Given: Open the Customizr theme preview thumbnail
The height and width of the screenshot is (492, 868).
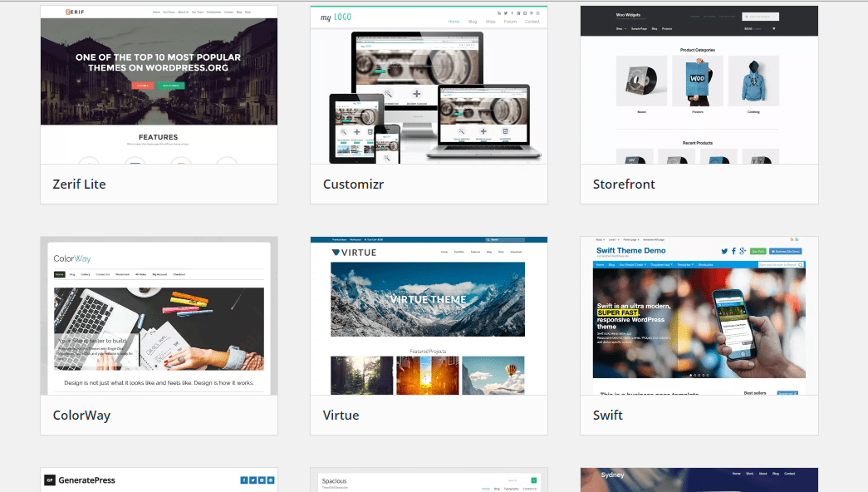Looking at the screenshot, I should tap(429, 85).
